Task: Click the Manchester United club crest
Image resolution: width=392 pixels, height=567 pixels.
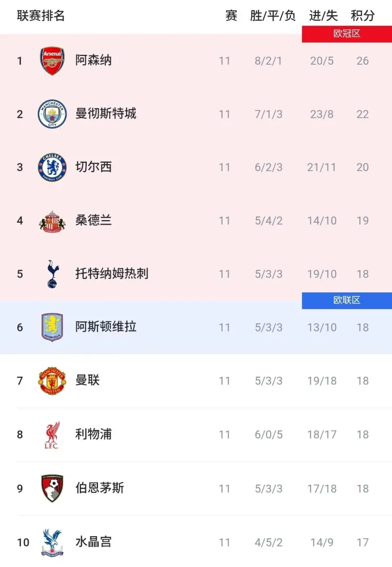Action: coord(52,381)
